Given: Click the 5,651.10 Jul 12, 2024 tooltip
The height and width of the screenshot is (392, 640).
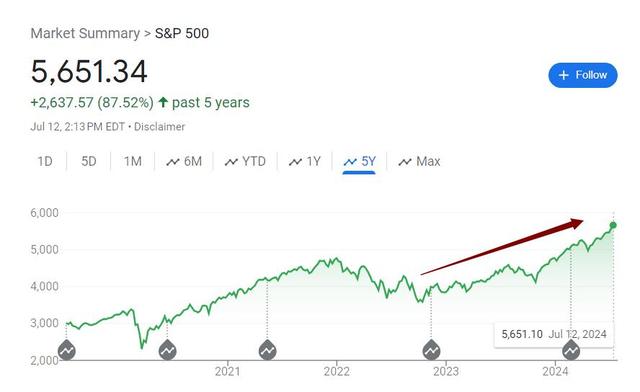Looking at the screenshot, I should [x=553, y=334].
